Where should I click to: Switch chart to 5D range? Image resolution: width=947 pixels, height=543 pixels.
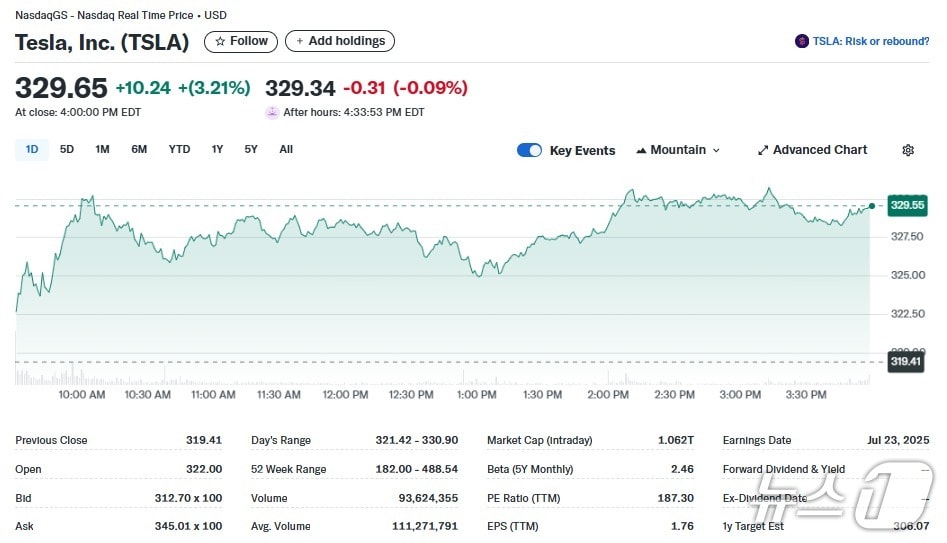(67, 150)
